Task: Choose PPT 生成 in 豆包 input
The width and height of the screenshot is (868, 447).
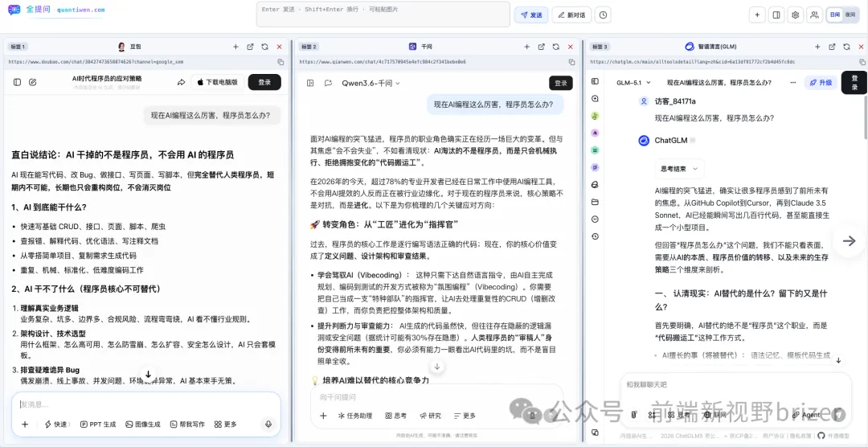Action: pos(98,424)
